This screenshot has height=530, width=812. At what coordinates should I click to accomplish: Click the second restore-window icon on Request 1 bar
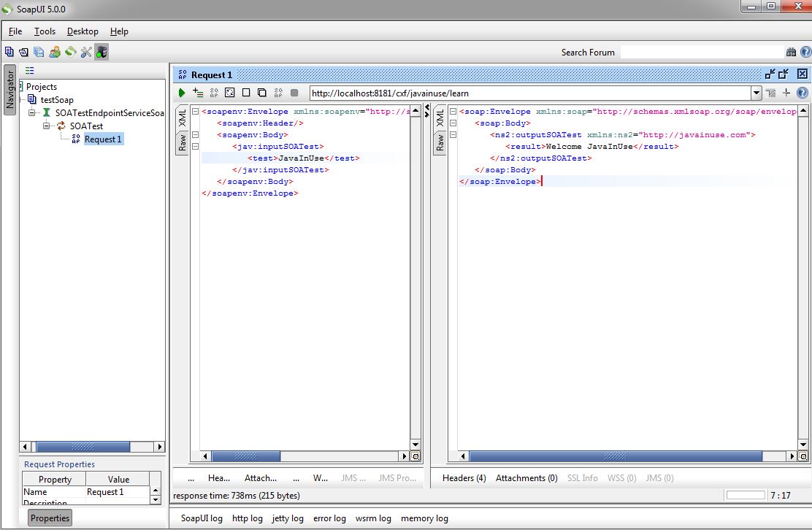(783, 74)
